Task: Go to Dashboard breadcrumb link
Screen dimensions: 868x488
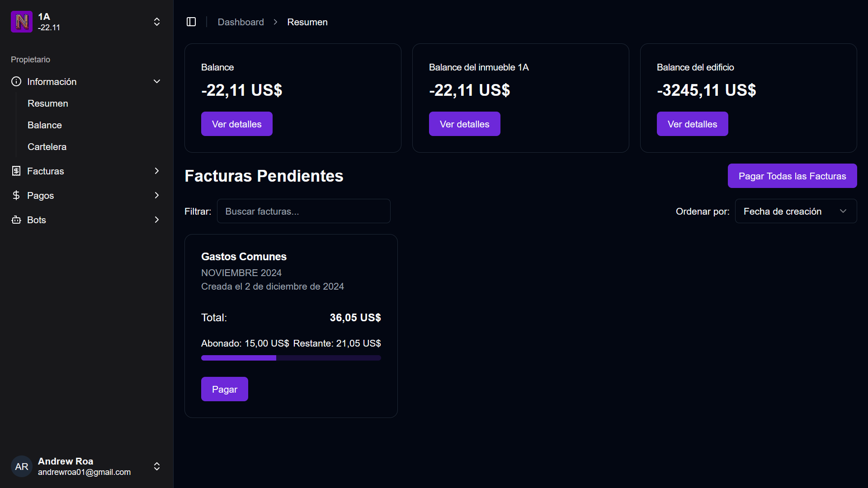Action: [241, 22]
